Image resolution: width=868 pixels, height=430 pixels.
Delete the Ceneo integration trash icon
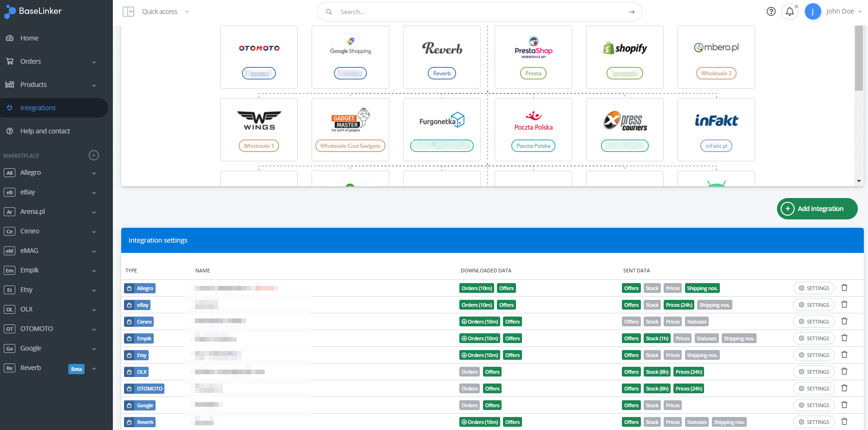(844, 321)
